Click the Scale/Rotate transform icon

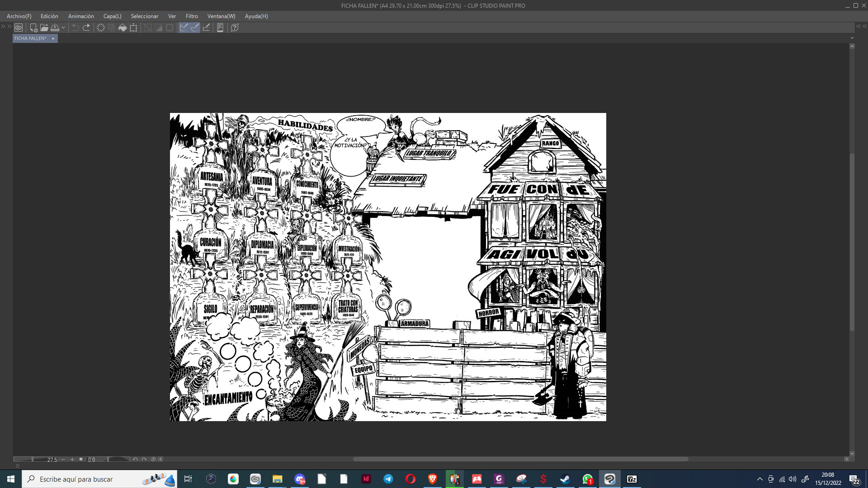pos(133,28)
